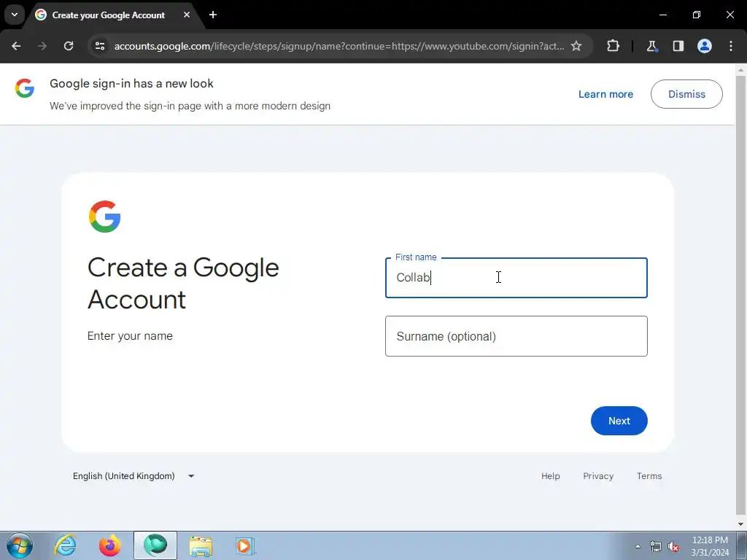747x560 pixels.
Task: Open a new tab with plus button
Action: tap(213, 15)
